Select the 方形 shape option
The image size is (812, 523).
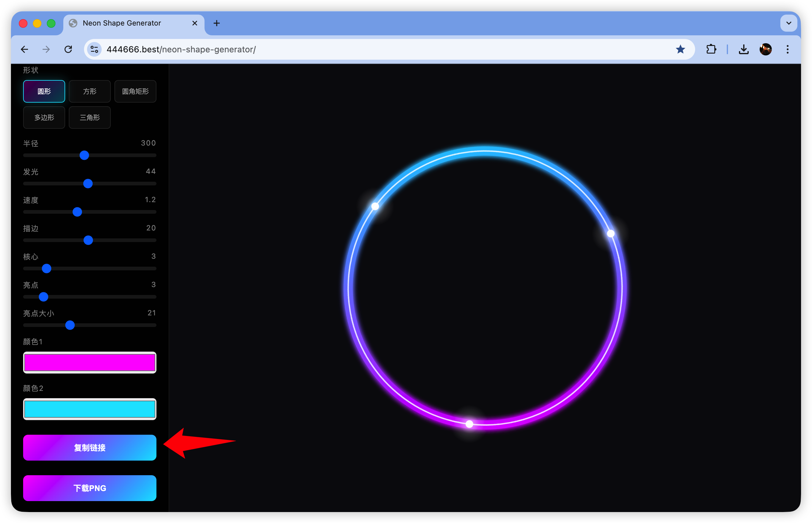[x=89, y=91]
